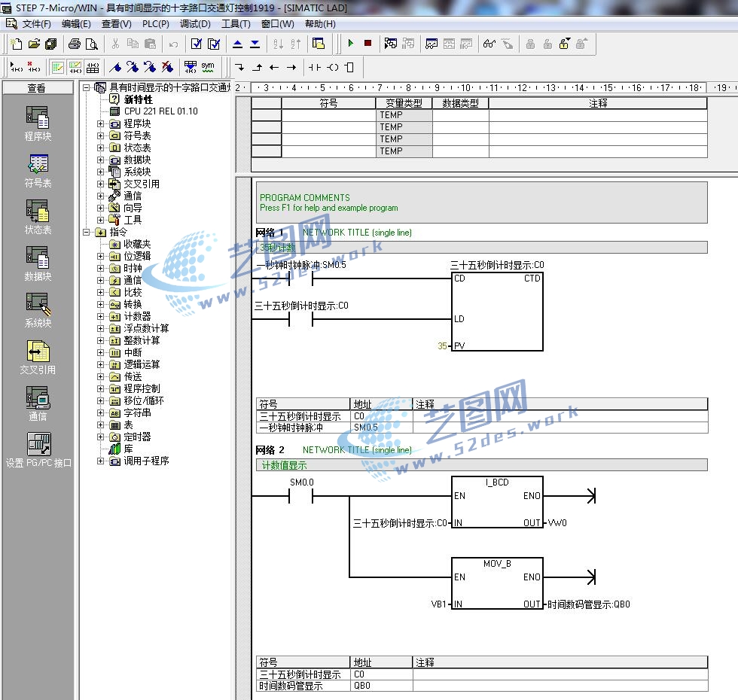Toggle a bookmark with the flag icon
This screenshot has height=700, width=738.
click(115, 68)
